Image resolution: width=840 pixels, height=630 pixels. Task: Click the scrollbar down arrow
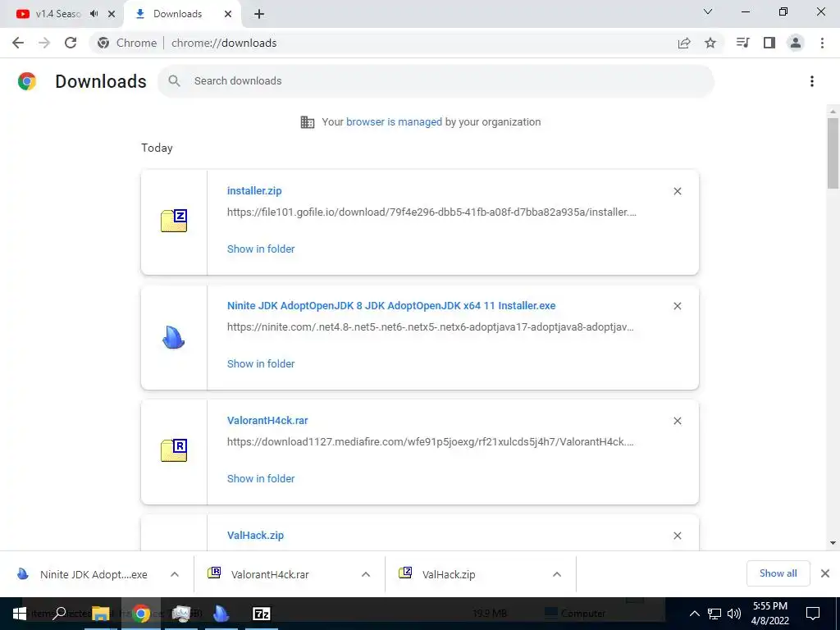point(833,543)
